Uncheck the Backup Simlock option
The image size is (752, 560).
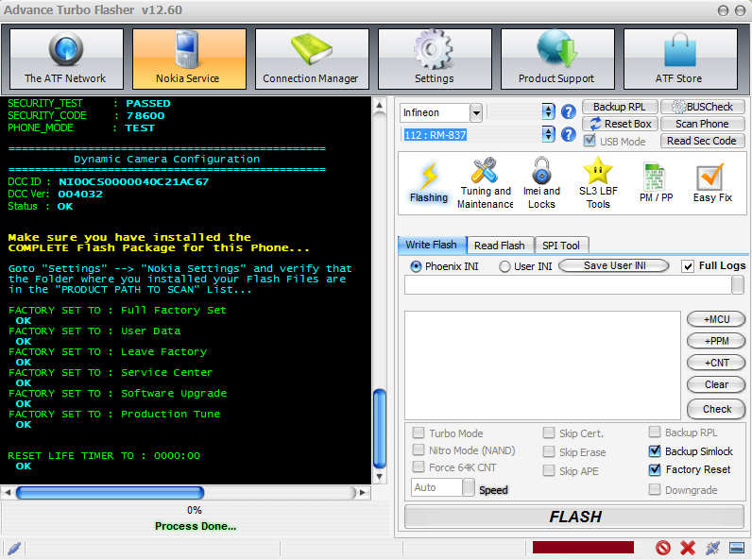click(x=655, y=451)
